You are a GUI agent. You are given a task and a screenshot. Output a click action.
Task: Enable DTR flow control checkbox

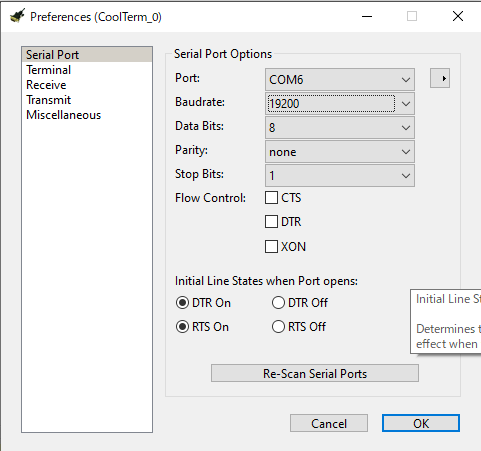(271, 221)
